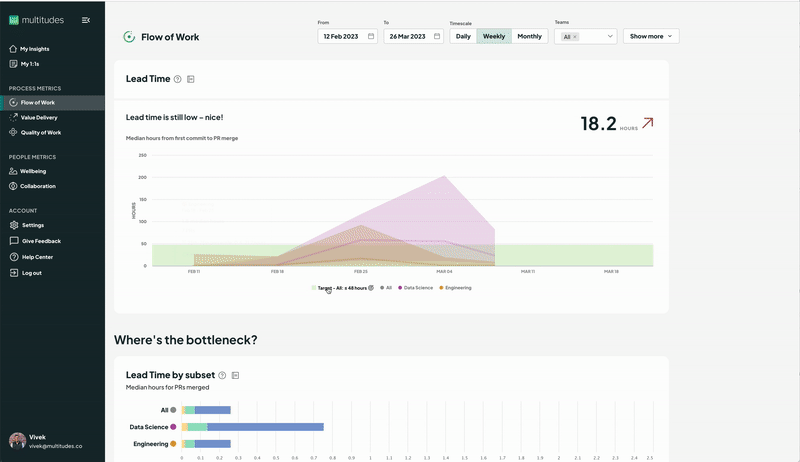Viewport: 800px width, 462px height.
Task: Switch timescale to Monthly
Action: pyautogui.click(x=529, y=36)
